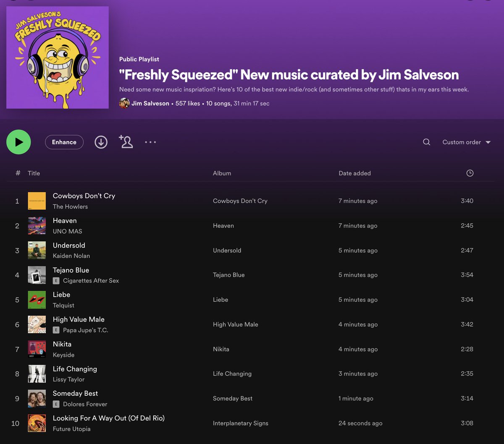Open Telquist artist page
The height and width of the screenshot is (444, 504).
(63, 306)
